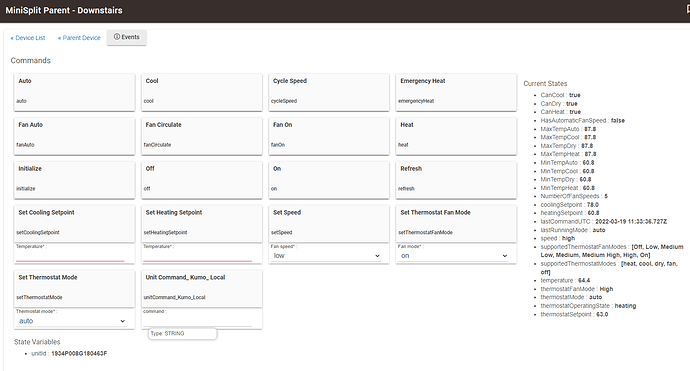Viewport: 690px width, 371px height.
Task: Click the Refresh command tile
Action: click(456, 180)
